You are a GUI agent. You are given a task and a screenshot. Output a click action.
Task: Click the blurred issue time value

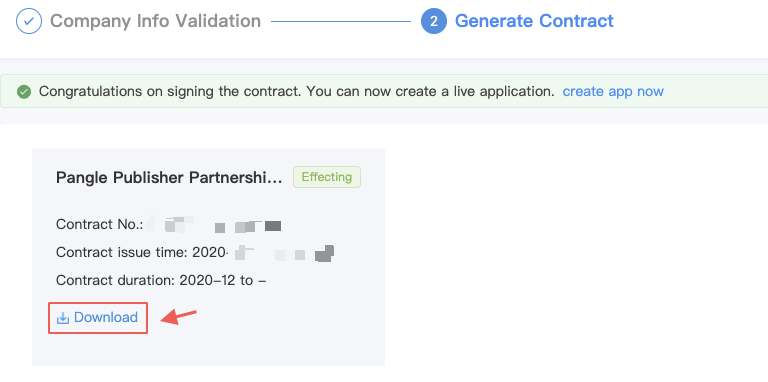click(285, 253)
